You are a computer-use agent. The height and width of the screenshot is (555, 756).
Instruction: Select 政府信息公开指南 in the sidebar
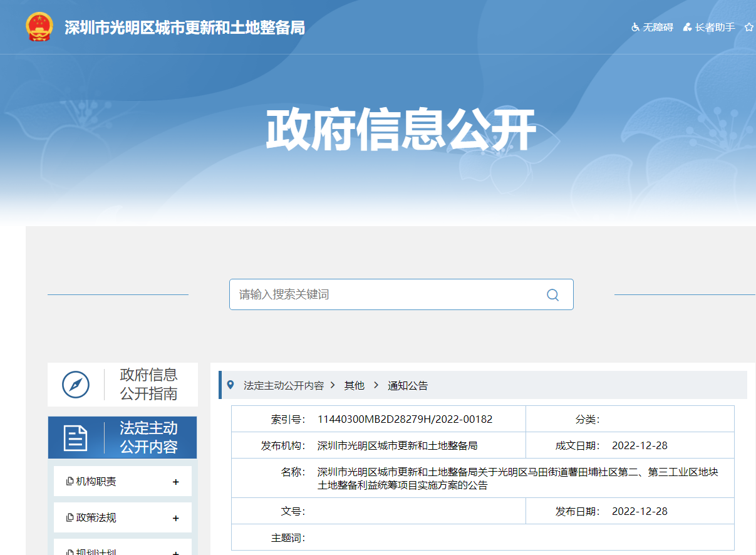pos(148,384)
